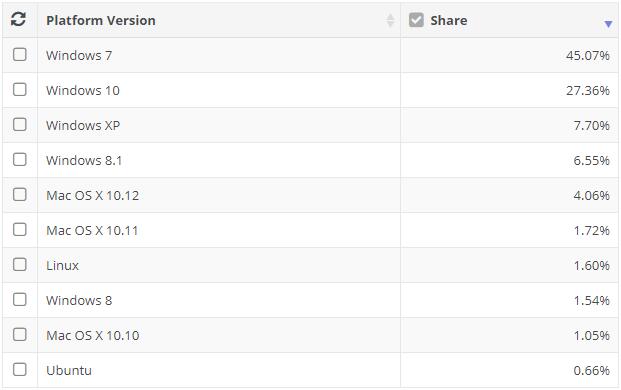The width and height of the screenshot is (621, 390).
Task: Click the Windows 7 platform name
Action: [x=79, y=55]
